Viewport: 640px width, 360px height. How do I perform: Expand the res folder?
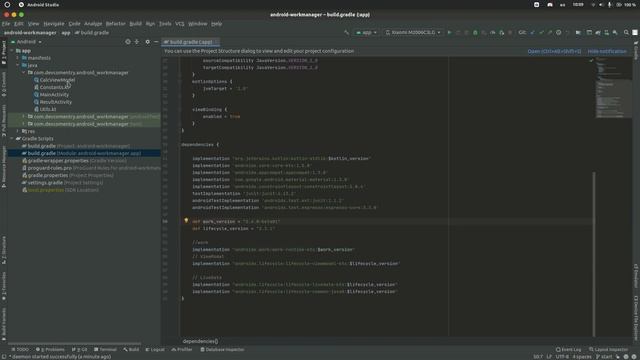(x=18, y=131)
